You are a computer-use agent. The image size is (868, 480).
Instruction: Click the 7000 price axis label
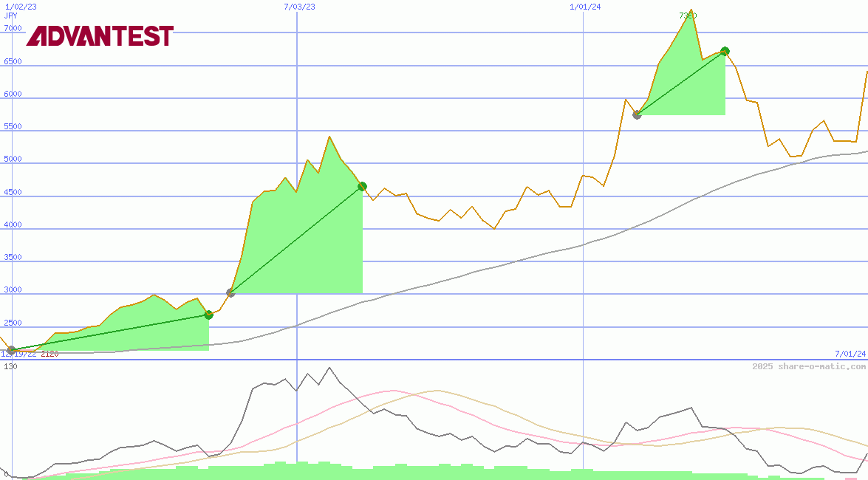[x=13, y=29]
